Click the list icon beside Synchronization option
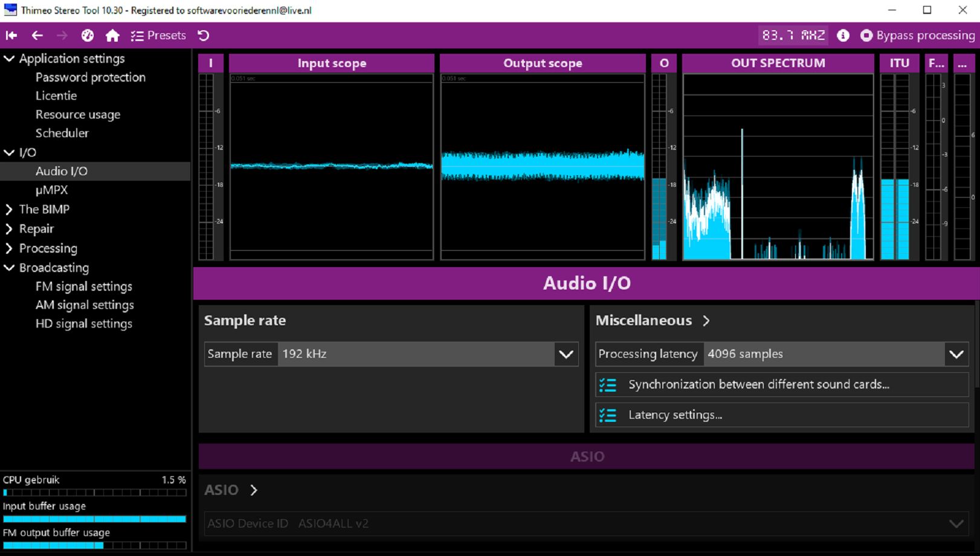Screen dimensions: 980x556 [x=608, y=384]
